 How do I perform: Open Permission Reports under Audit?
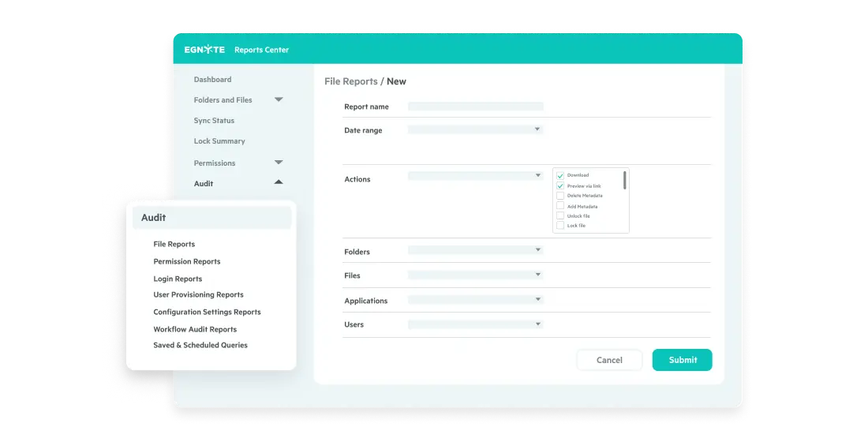[x=186, y=261]
